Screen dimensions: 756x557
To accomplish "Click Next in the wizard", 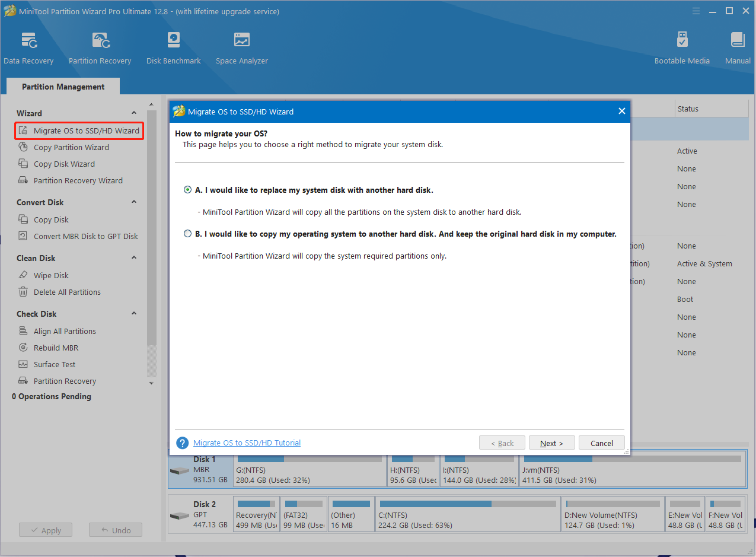I will coord(551,443).
